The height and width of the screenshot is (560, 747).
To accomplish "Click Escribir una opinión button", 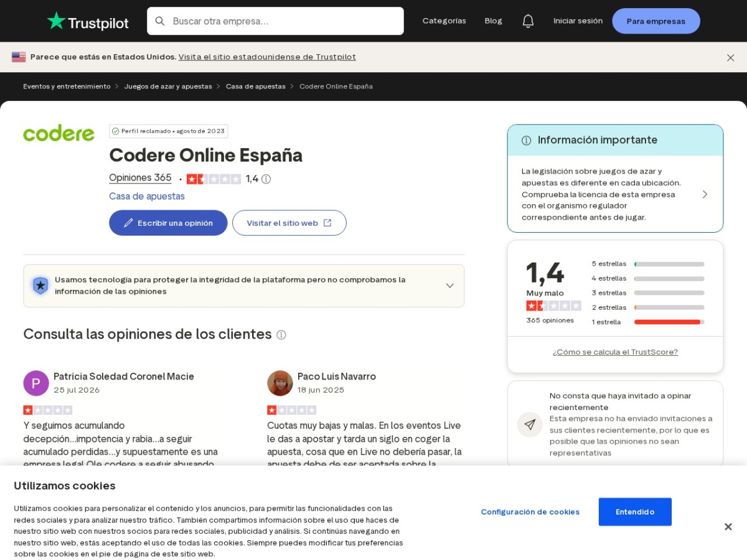I will [168, 223].
